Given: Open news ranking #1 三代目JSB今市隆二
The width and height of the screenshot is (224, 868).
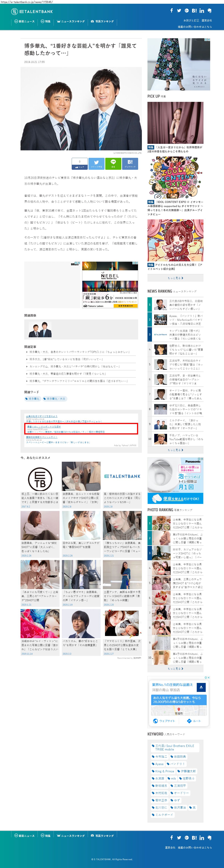Looking at the screenshot, I should tap(175, 305).
